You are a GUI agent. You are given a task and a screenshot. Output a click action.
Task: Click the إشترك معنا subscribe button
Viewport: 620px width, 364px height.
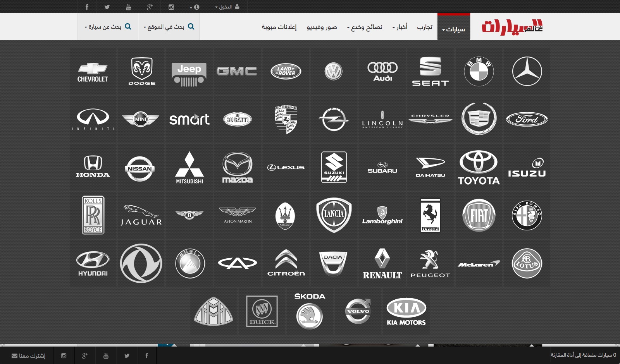[x=29, y=355]
